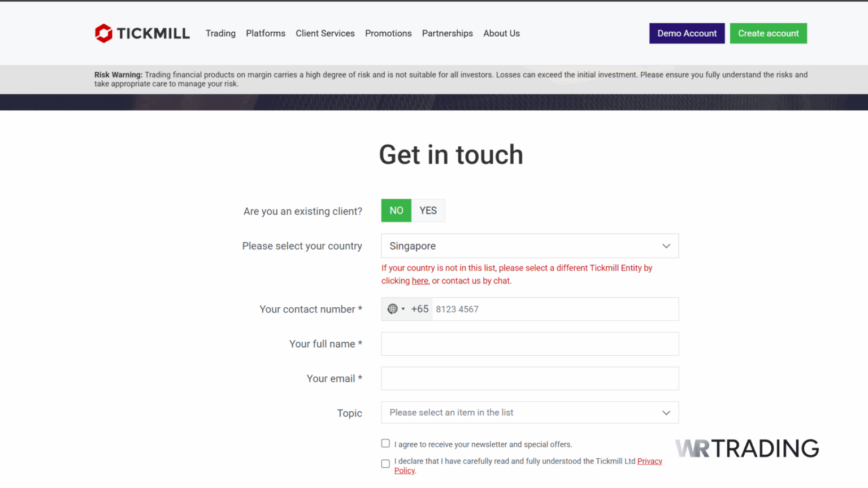
Task: Select NO for existing client
Action: [396, 211]
